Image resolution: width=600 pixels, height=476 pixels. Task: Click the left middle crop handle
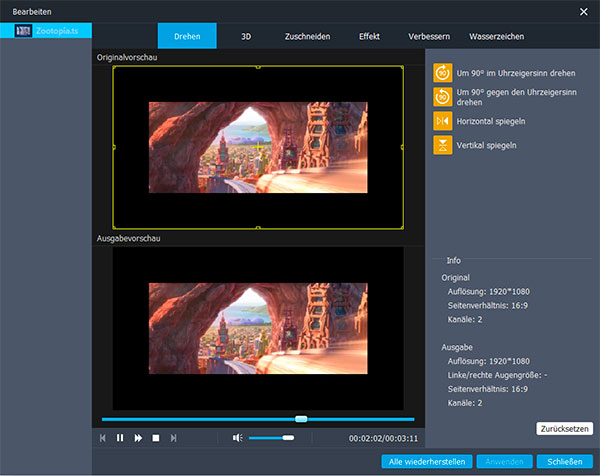click(114, 147)
